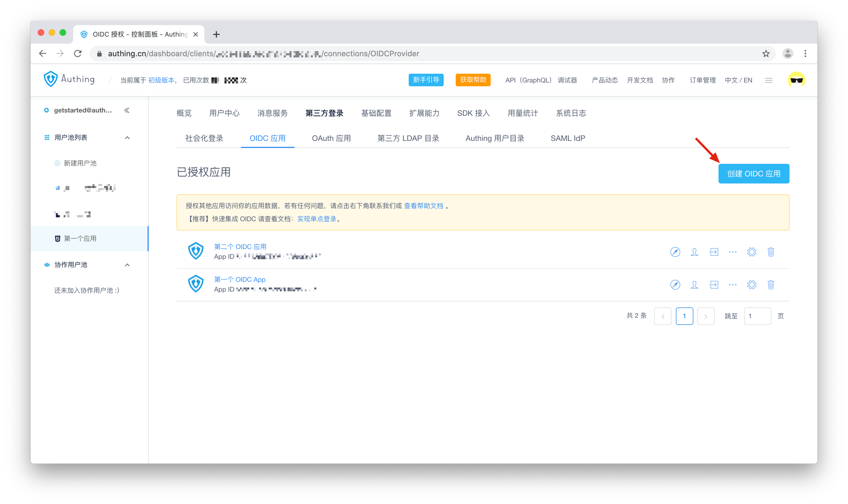Collapse 协作用户池 section chevron
The image size is (848, 504).
pos(127,265)
